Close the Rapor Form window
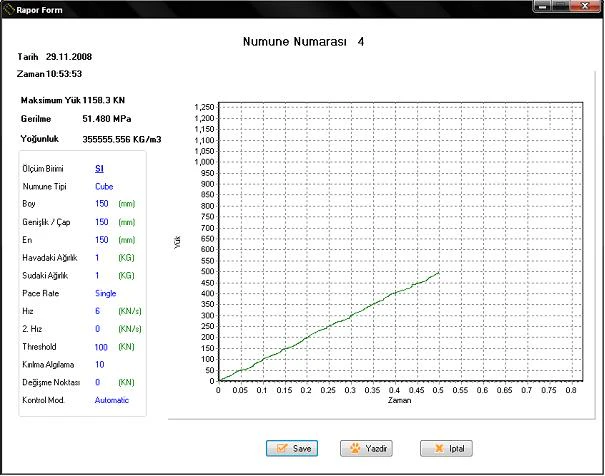Viewport: 605px width, 476px height. [586, 7]
